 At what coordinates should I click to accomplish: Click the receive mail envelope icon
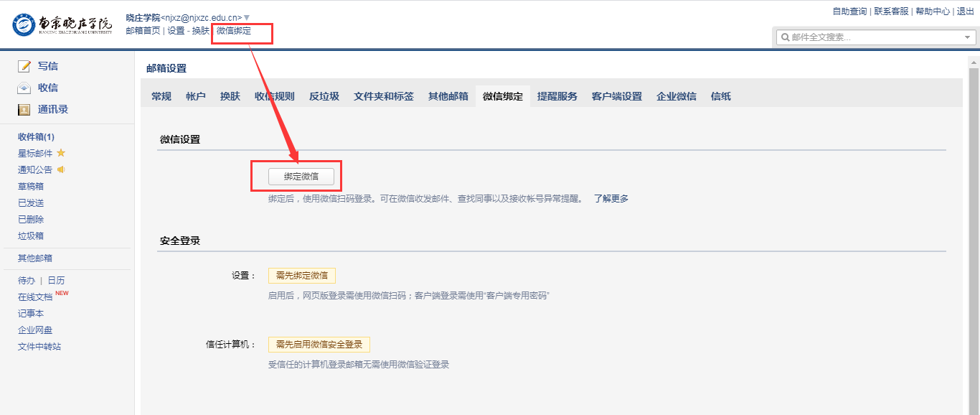point(24,88)
